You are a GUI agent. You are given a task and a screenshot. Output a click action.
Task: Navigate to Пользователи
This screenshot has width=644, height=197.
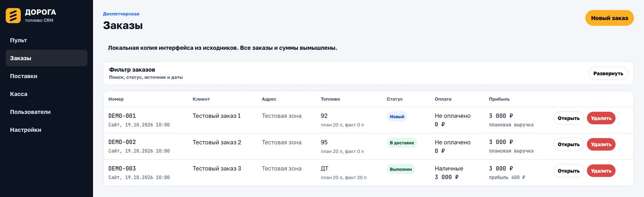point(47,112)
